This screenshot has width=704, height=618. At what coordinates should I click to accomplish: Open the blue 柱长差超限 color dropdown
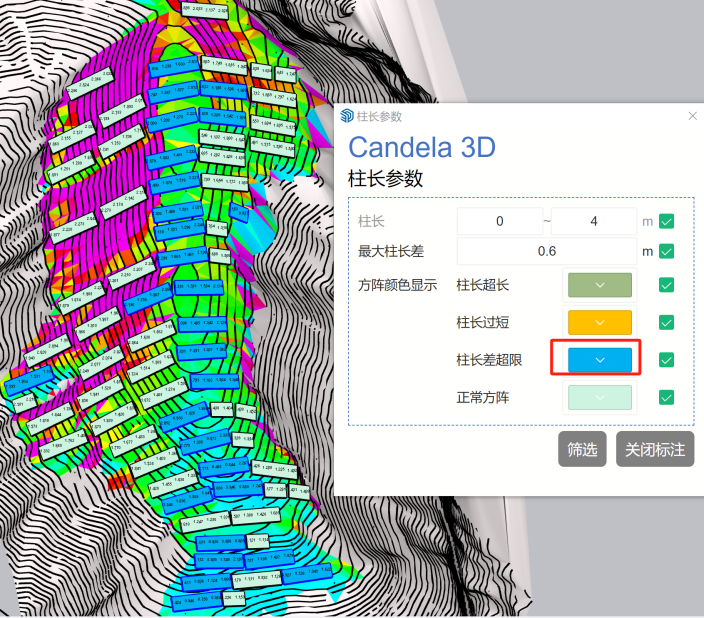[x=600, y=360]
